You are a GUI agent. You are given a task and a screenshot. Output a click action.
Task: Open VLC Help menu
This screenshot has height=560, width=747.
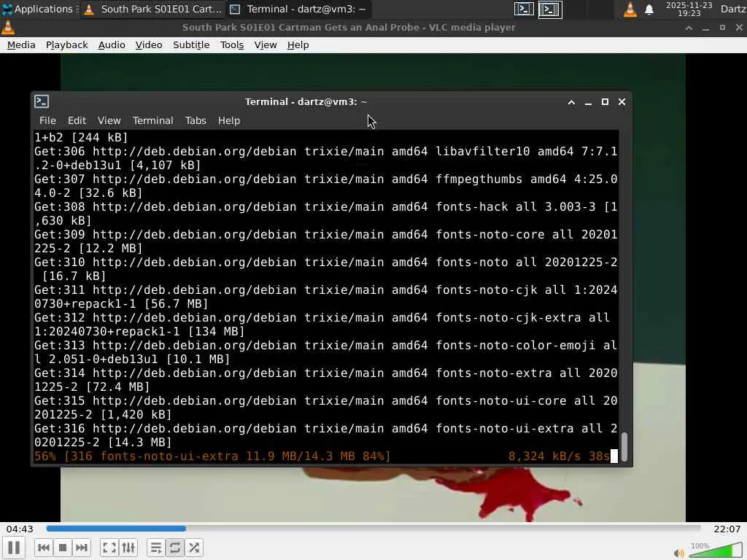pos(298,44)
